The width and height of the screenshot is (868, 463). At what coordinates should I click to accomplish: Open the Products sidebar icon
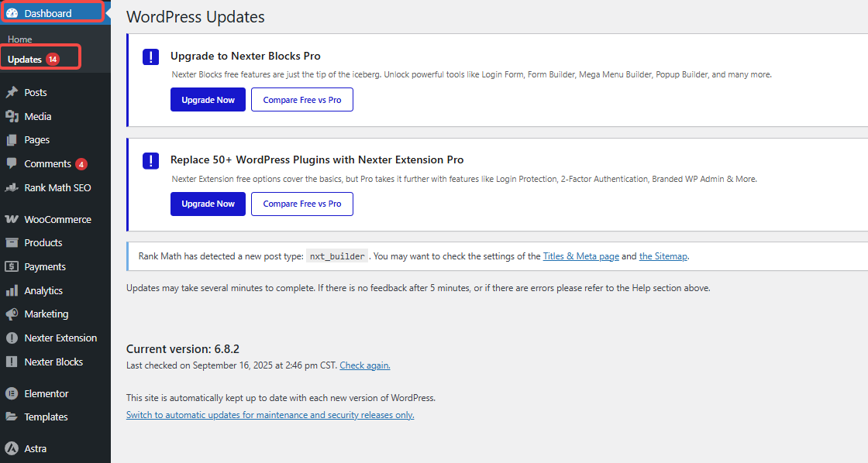[x=12, y=242]
